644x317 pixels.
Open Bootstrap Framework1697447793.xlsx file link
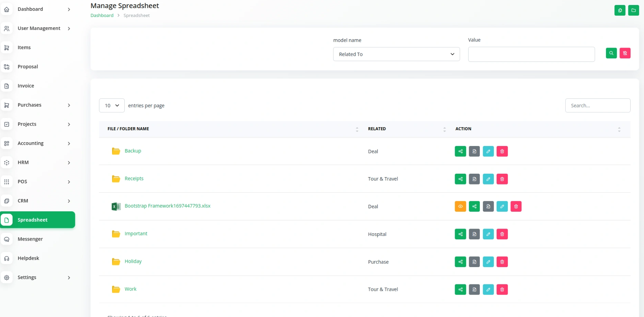click(x=167, y=206)
